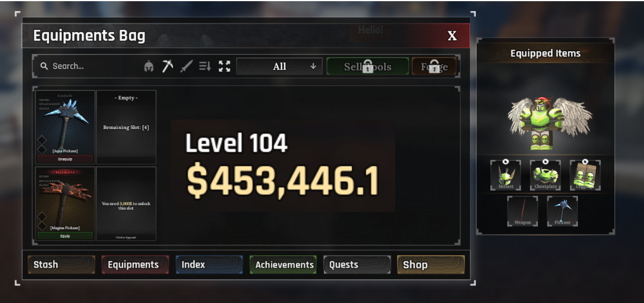The image size is (644, 303).
Task: Select the equipped Leggings slot
Action: (585, 175)
